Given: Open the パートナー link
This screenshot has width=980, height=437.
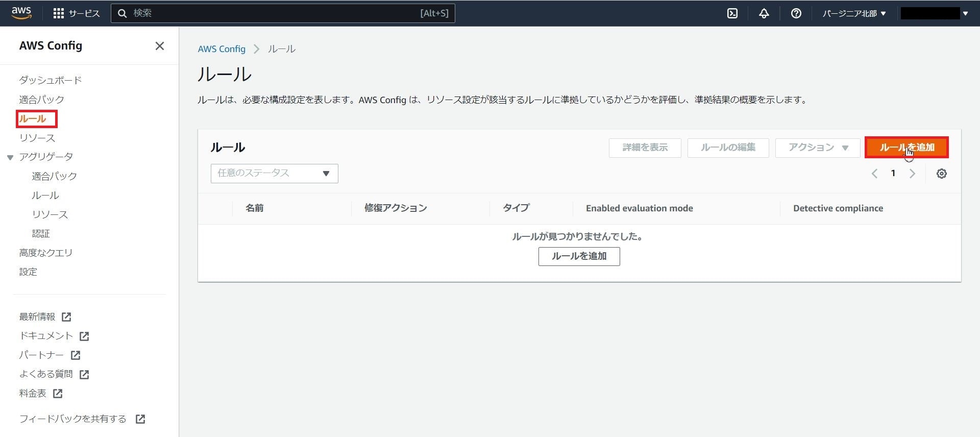Looking at the screenshot, I should tap(41, 355).
